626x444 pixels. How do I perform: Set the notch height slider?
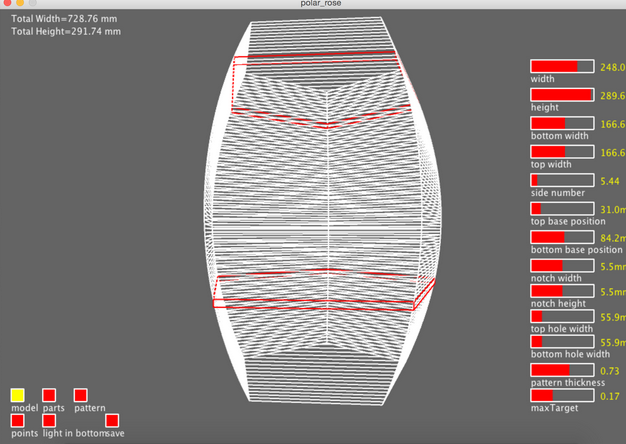(x=562, y=291)
